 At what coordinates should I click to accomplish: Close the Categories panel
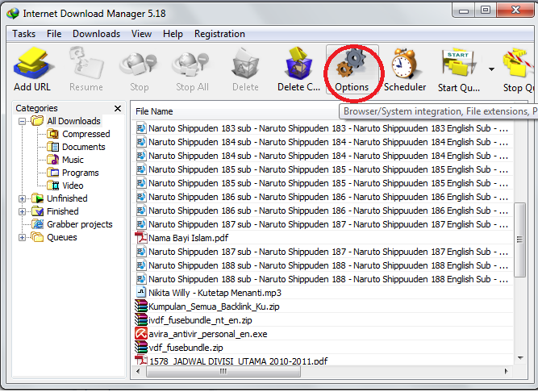coord(118,108)
